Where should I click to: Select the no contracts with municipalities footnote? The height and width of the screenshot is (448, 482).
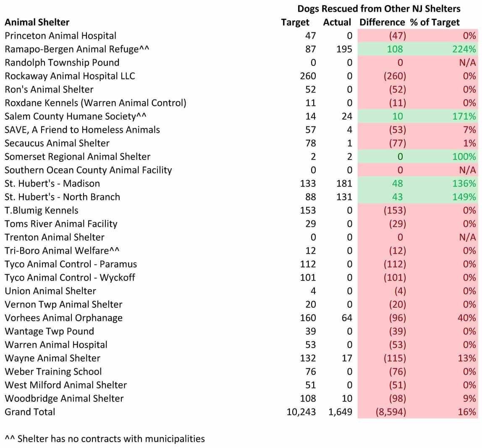[x=105, y=439]
